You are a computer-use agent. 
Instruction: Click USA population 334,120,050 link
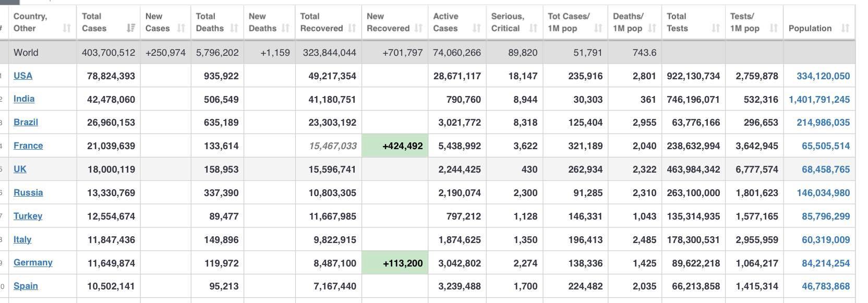[x=823, y=76]
